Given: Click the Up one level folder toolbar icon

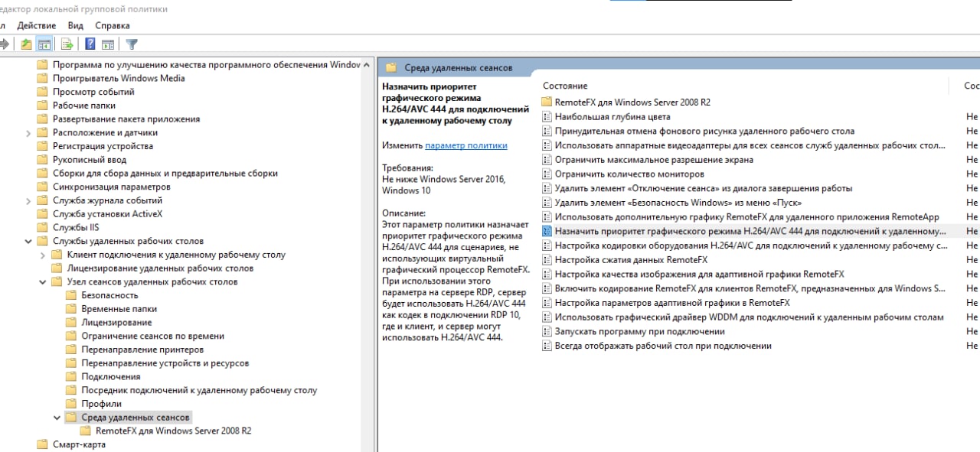Looking at the screenshot, I should (x=27, y=44).
